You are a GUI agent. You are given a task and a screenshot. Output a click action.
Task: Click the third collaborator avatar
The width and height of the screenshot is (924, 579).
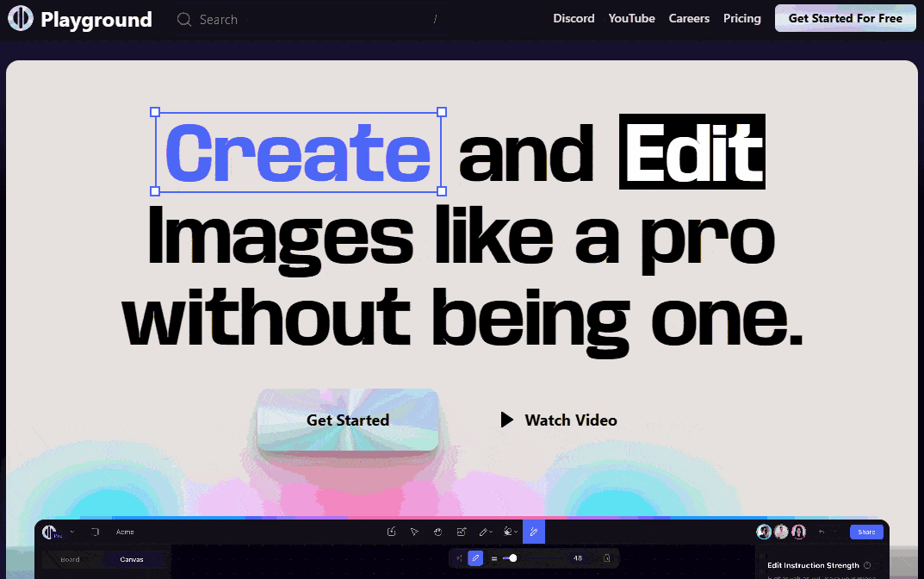point(798,532)
